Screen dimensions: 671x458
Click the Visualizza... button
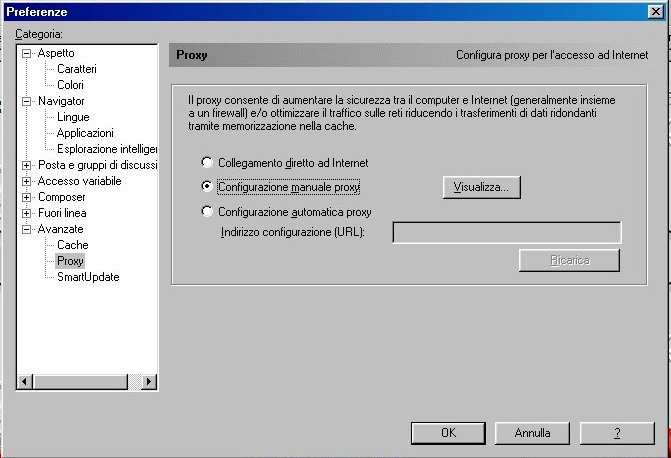481,187
